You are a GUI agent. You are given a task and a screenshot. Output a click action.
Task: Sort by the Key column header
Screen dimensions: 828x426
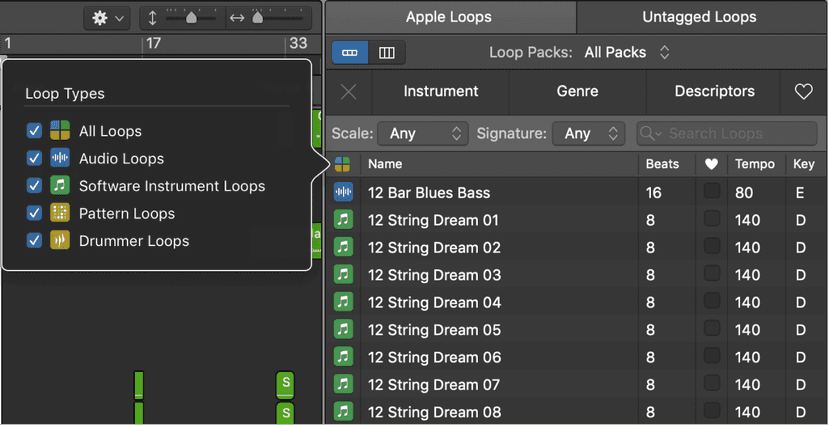tap(804, 164)
